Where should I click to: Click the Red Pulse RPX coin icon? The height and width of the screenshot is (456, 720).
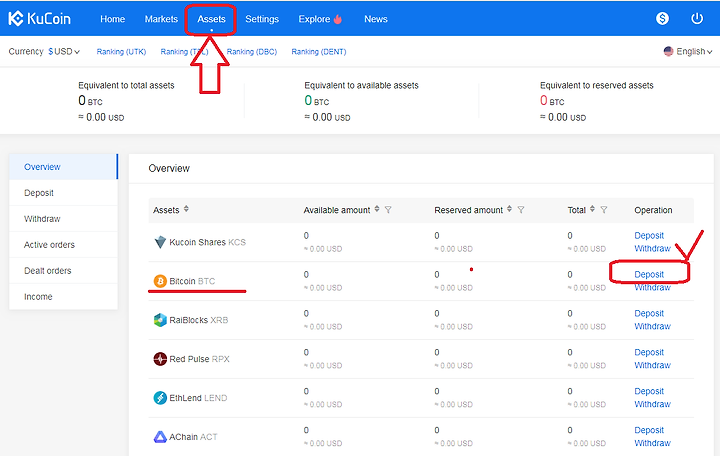[x=160, y=359]
